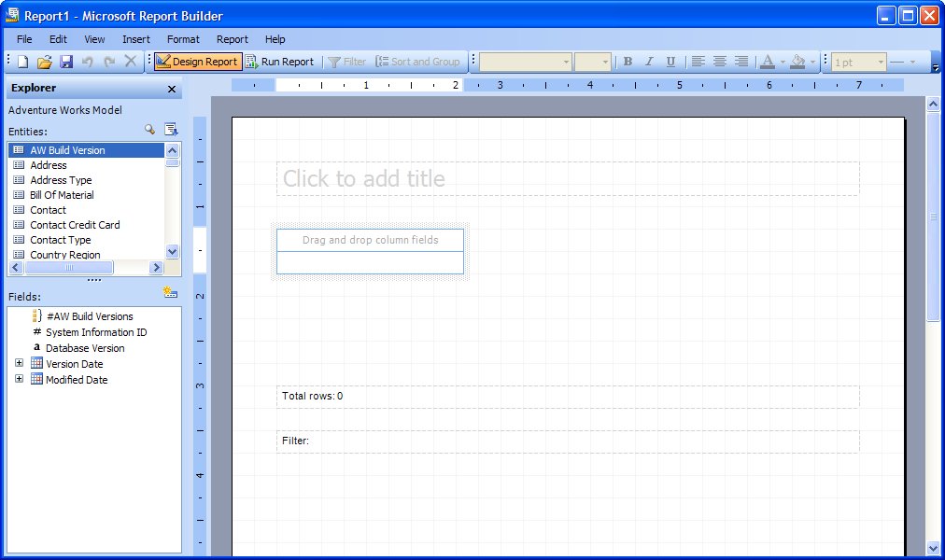The image size is (945, 560).
Task: Click the align left icon
Action: coord(698,62)
